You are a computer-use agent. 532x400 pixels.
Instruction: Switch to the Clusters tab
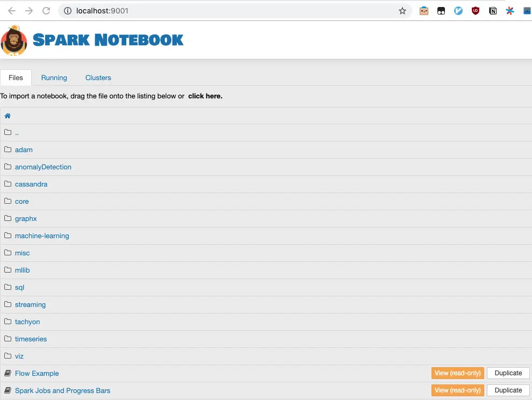(98, 78)
